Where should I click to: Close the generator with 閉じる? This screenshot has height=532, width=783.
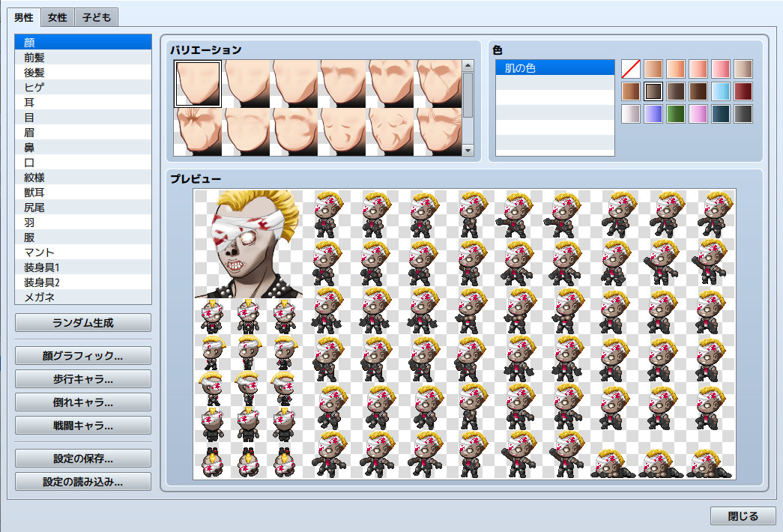(x=743, y=516)
